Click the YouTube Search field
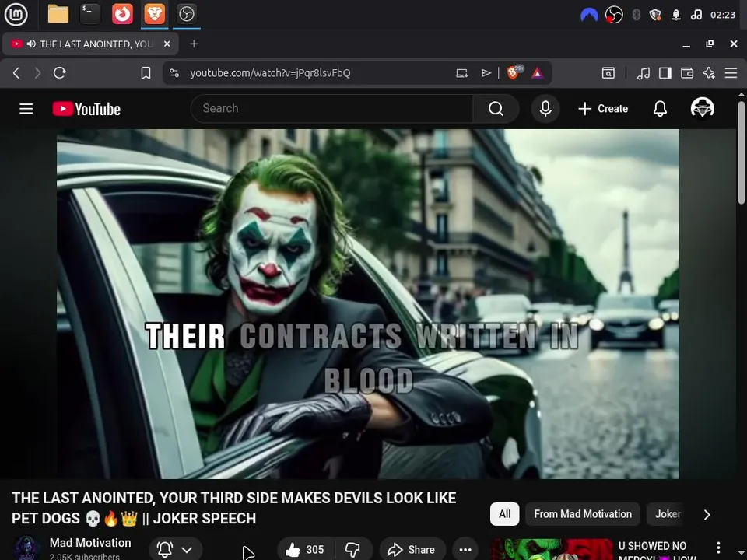Viewport: 747px width, 560px height. click(x=332, y=109)
